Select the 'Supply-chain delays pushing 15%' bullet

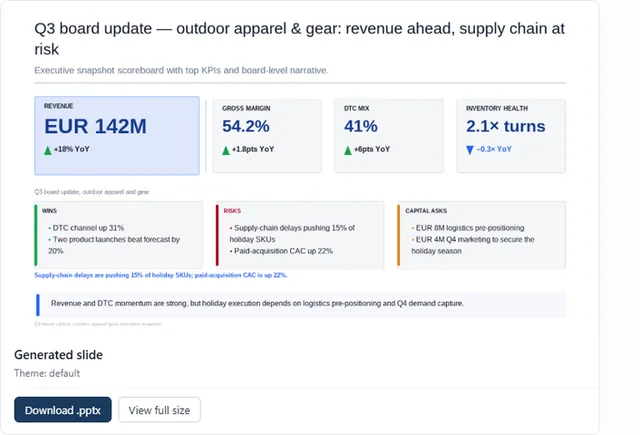point(292,233)
